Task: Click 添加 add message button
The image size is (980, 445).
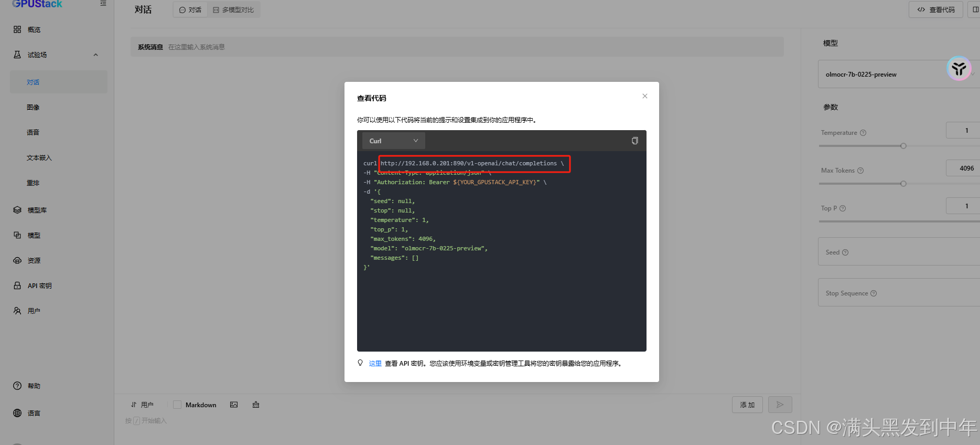Action: click(747, 405)
